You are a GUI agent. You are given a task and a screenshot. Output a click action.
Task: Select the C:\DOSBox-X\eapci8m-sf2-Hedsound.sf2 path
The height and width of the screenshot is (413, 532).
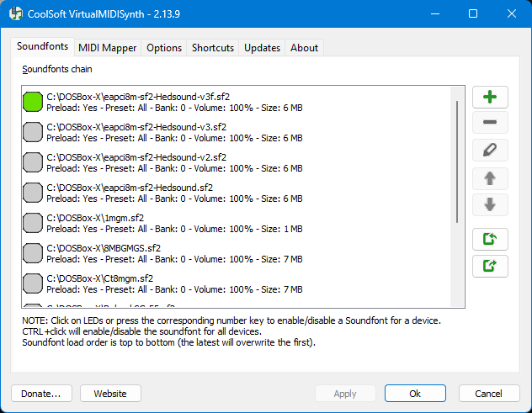click(x=130, y=188)
